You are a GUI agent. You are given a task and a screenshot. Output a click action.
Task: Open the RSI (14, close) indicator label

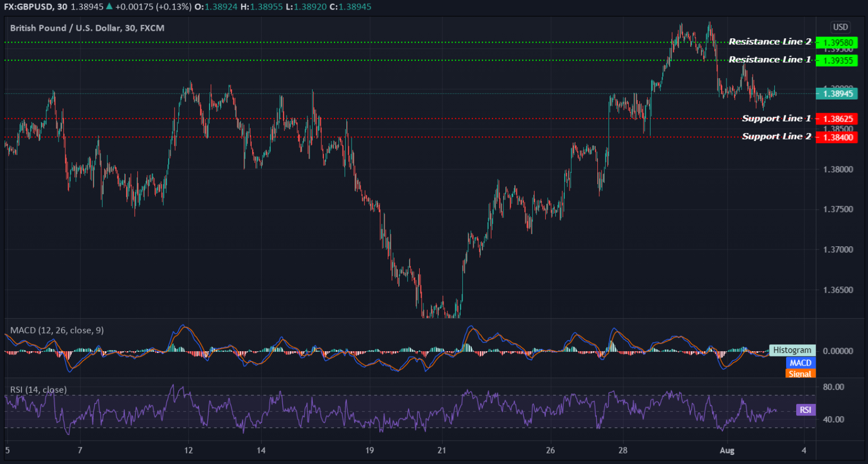[x=38, y=390]
